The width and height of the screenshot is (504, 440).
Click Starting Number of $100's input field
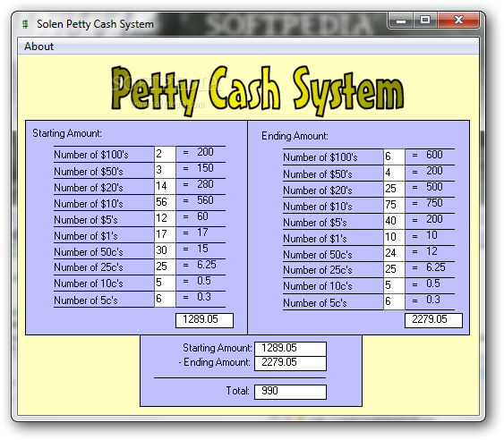coord(165,154)
